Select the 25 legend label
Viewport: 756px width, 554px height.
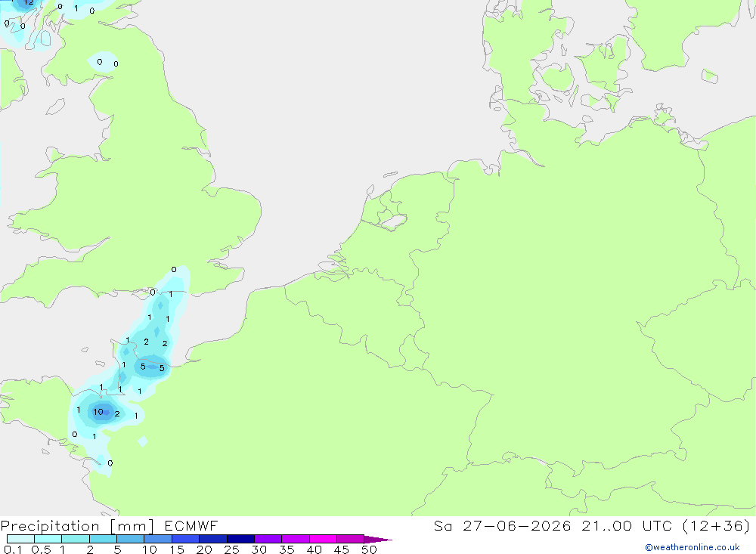(231, 549)
